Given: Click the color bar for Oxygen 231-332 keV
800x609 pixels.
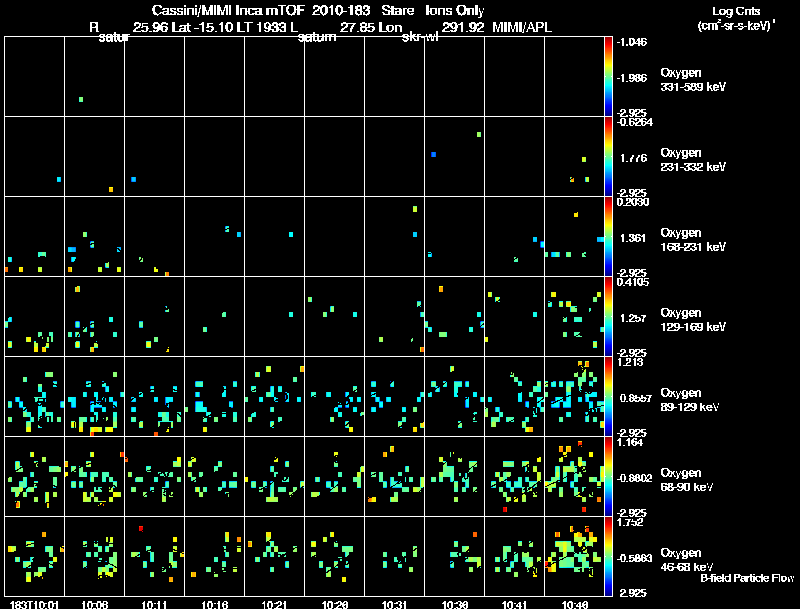Looking at the screenshot, I should (x=611, y=156).
